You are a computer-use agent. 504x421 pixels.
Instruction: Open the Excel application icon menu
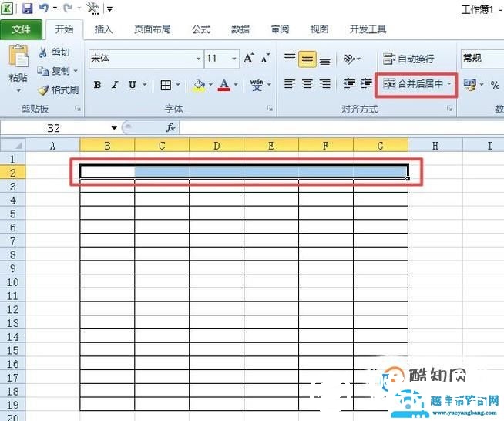point(7,8)
